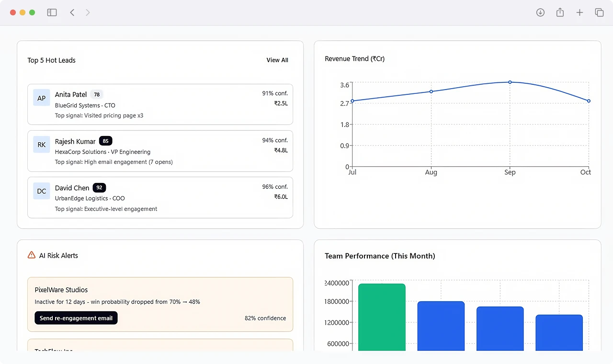Viewport: 613px width, 364px height.
Task: Click the ₹6.0L deal value
Action: (x=281, y=197)
